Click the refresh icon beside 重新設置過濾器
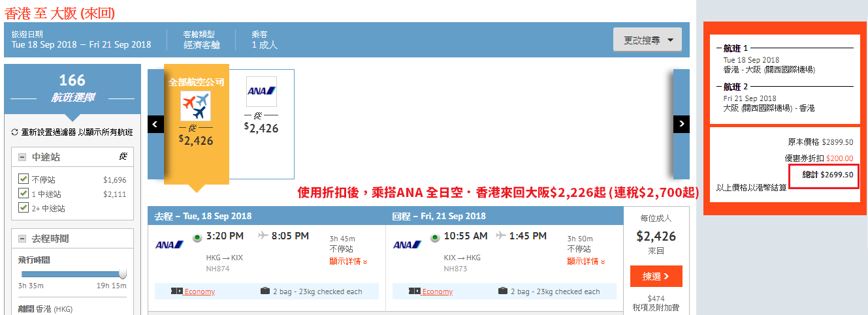The image size is (868, 315). click(15, 132)
